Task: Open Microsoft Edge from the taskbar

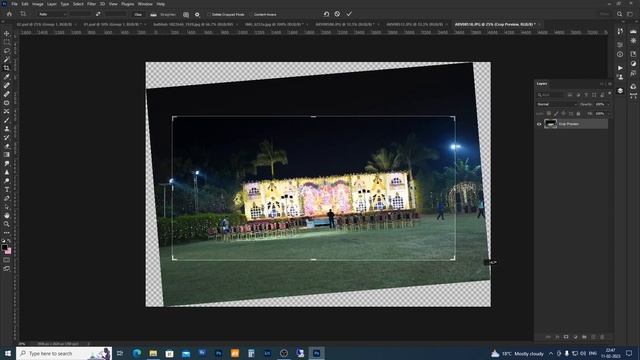Action: pyautogui.click(x=137, y=353)
